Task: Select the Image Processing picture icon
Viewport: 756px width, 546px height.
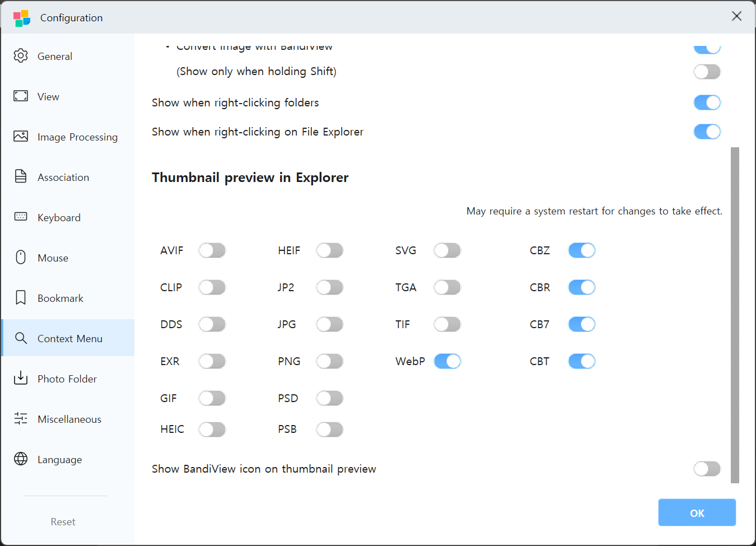Action: coord(21,137)
